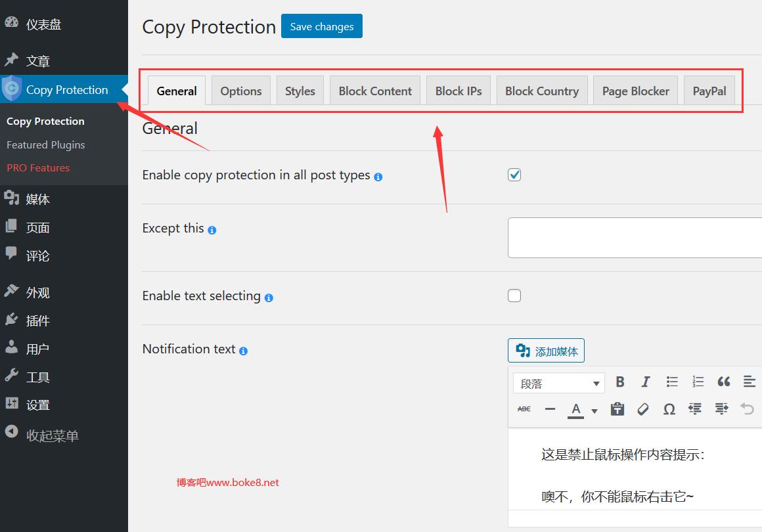The width and height of the screenshot is (762, 532).
Task: Collapse the sidebar with 收起菜单
Action: 51,435
